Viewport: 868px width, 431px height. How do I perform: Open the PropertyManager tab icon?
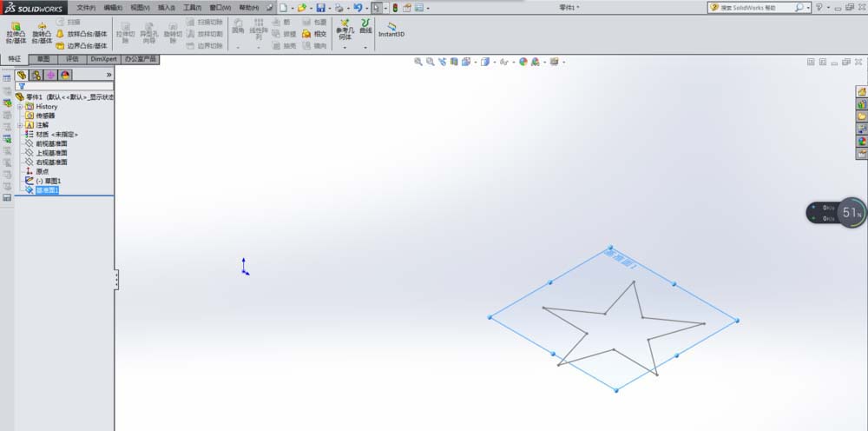[x=36, y=75]
